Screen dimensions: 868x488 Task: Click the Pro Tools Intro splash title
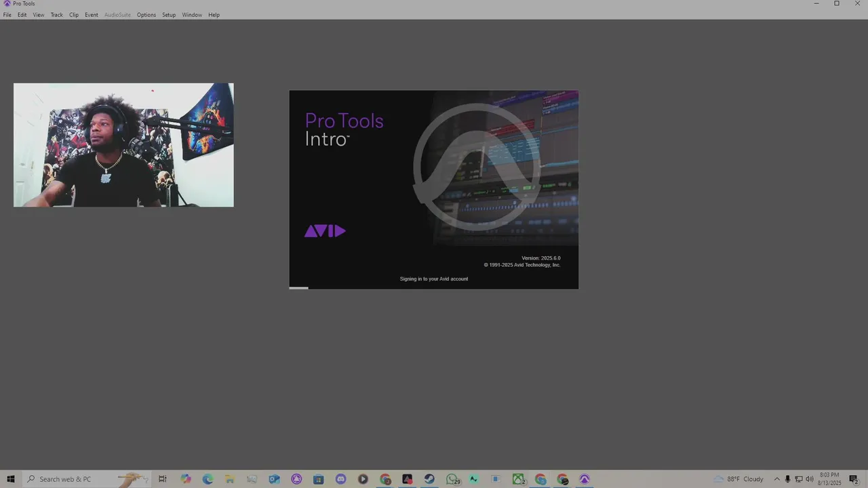pyautogui.click(x=344, y=129)
